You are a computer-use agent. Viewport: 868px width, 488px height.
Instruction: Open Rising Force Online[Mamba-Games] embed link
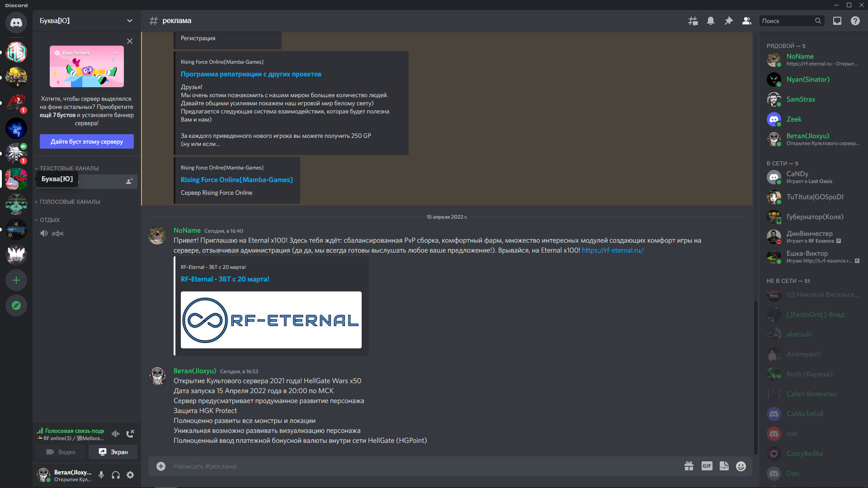pos(236,180)
